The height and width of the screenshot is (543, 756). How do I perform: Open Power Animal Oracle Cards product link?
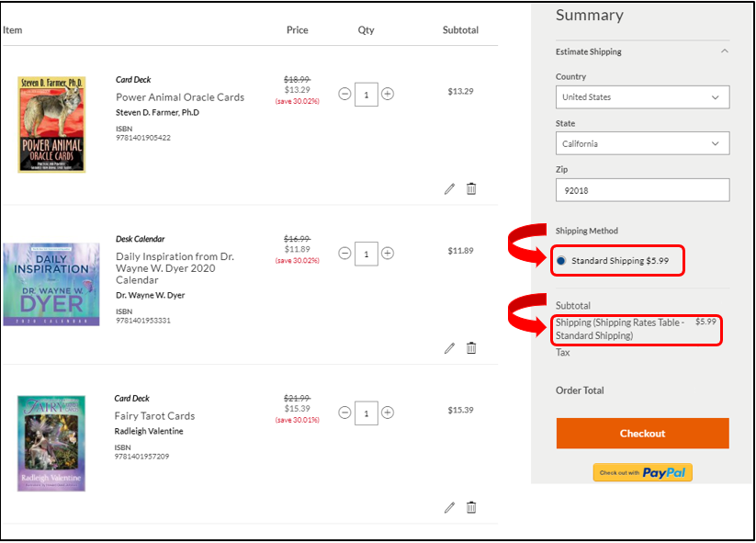click(180, 97)
